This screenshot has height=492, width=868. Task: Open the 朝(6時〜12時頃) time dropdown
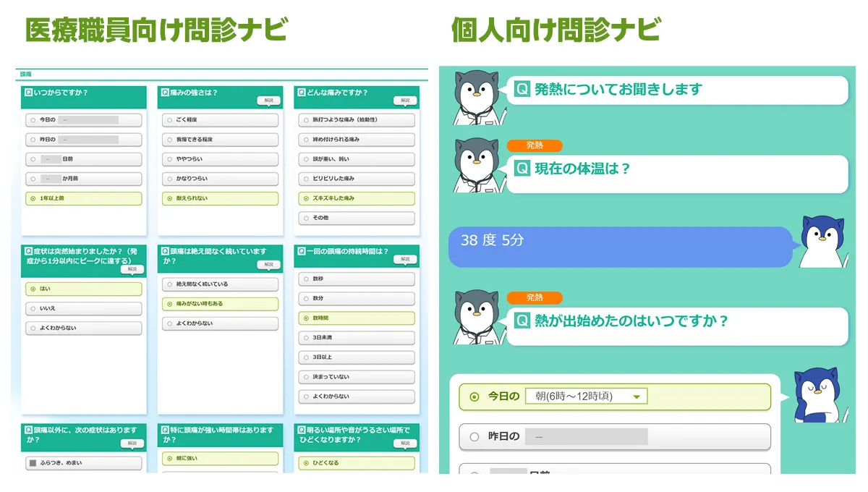pyautogui.click(x=586, y=396)
